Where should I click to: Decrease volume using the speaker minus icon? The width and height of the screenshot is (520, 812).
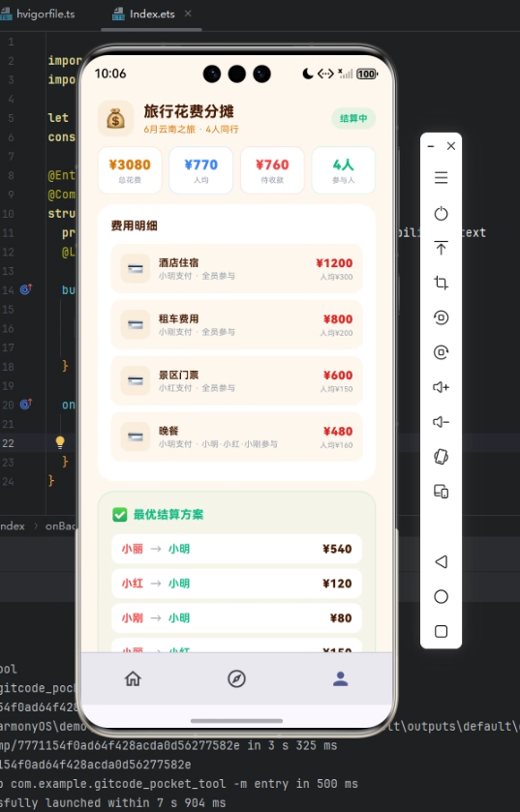[x=441, y=422]
